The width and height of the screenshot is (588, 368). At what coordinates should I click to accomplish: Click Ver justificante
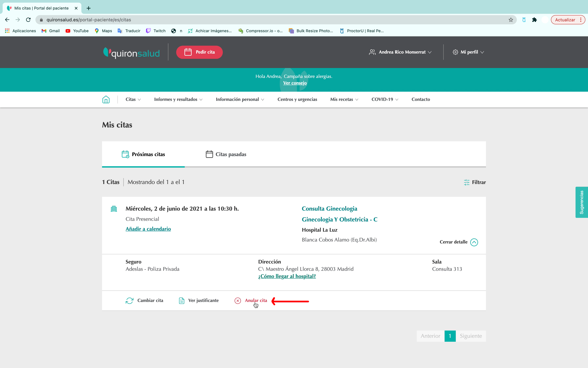pyautogui.click(x=199, y=301)
